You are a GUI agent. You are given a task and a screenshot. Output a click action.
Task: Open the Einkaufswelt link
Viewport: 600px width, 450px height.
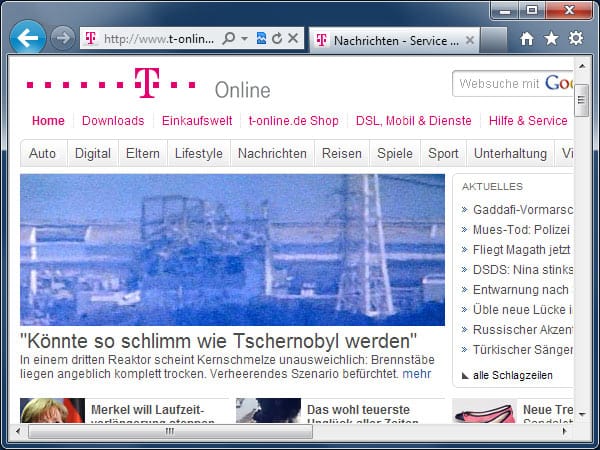pyautogui.click(x=197, y=121)
